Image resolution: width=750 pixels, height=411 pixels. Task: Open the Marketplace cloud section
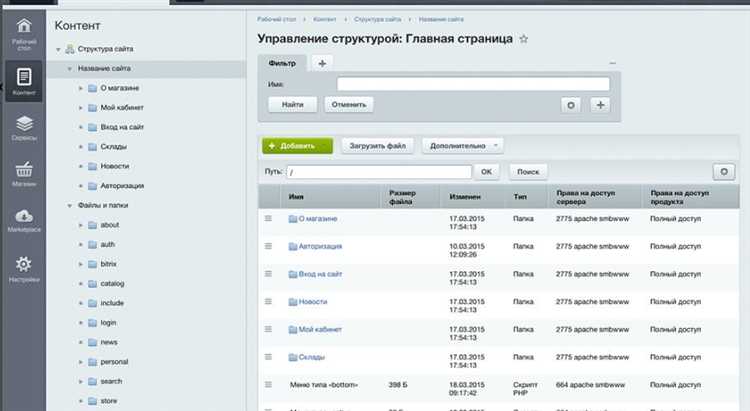24,220
